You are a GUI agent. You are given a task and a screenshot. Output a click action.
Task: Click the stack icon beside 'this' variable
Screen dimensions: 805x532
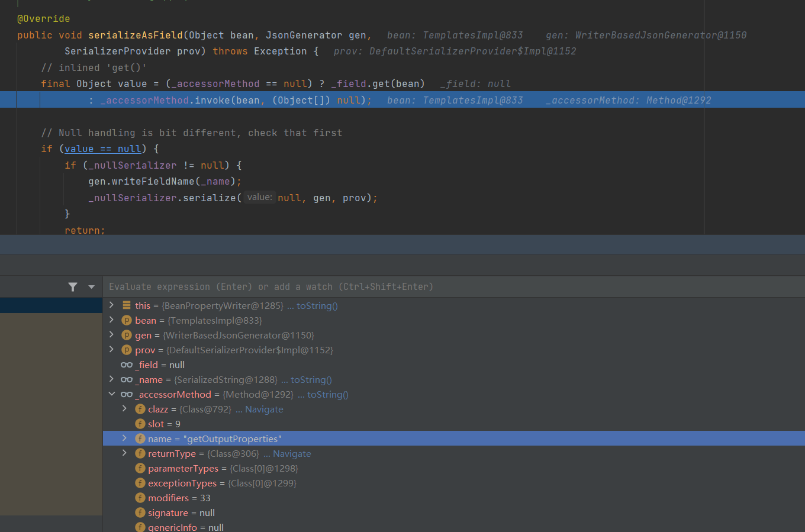(x=127, y=305)
